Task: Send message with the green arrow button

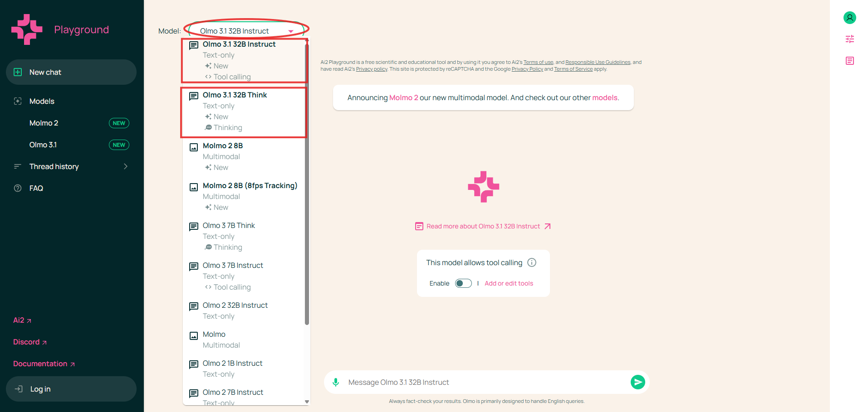Action: 638,382
